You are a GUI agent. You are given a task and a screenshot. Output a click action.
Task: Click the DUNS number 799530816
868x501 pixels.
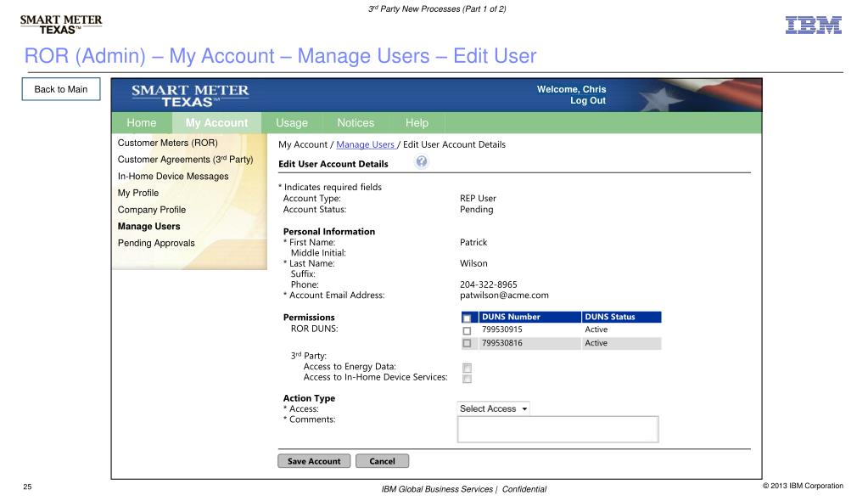click(502, 343)
